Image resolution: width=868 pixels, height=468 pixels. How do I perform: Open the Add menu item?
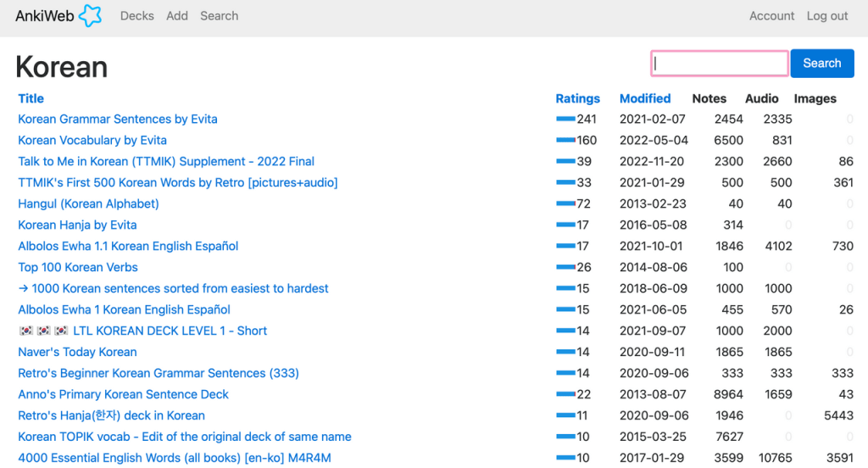tap(177, 16)
